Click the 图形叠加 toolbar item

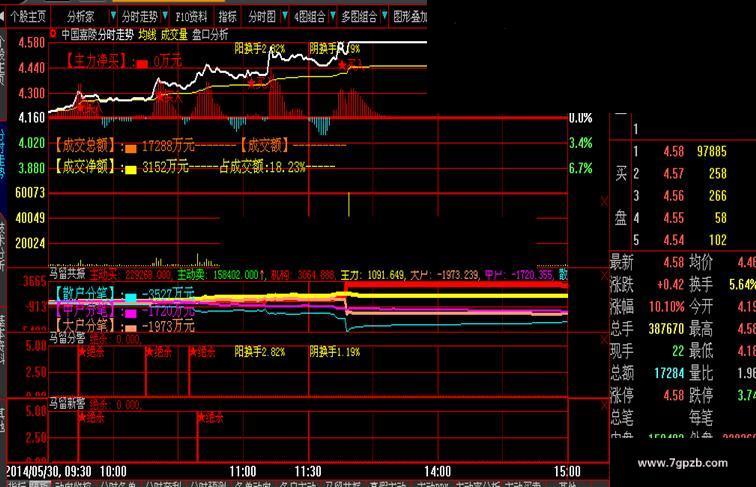pos(410,17)
